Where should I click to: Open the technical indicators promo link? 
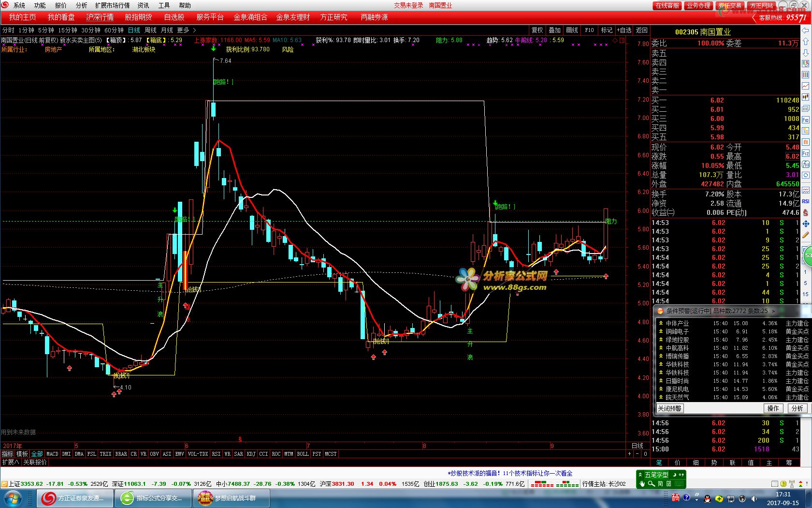coord(510,473)
